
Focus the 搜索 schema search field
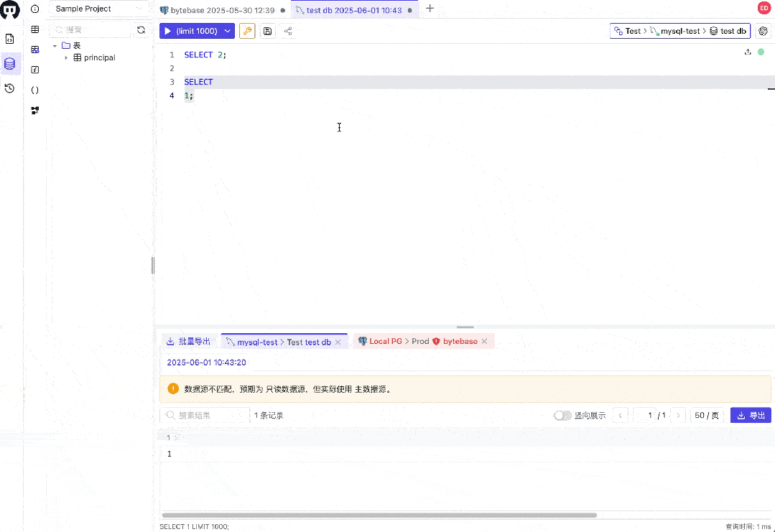pos(91,30)
